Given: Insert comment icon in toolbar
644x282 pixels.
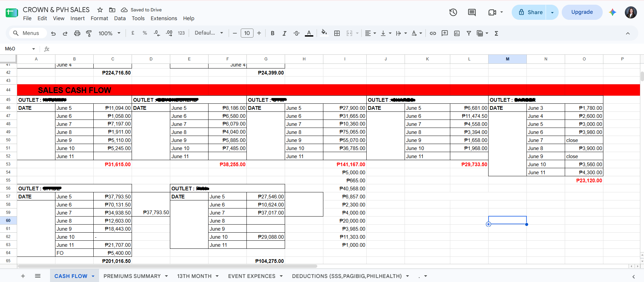Looking at the screenshot, I should point(445,33).
